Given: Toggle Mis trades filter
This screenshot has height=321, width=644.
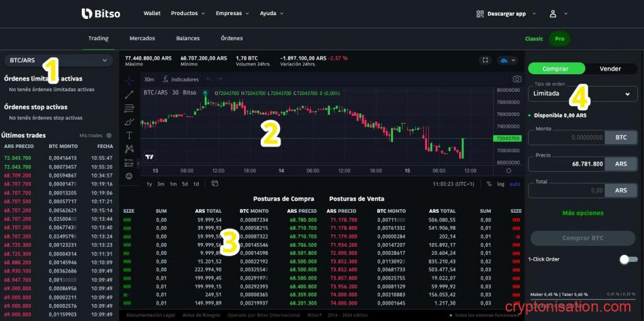Looking at the screenshot, I should [109, 135].
